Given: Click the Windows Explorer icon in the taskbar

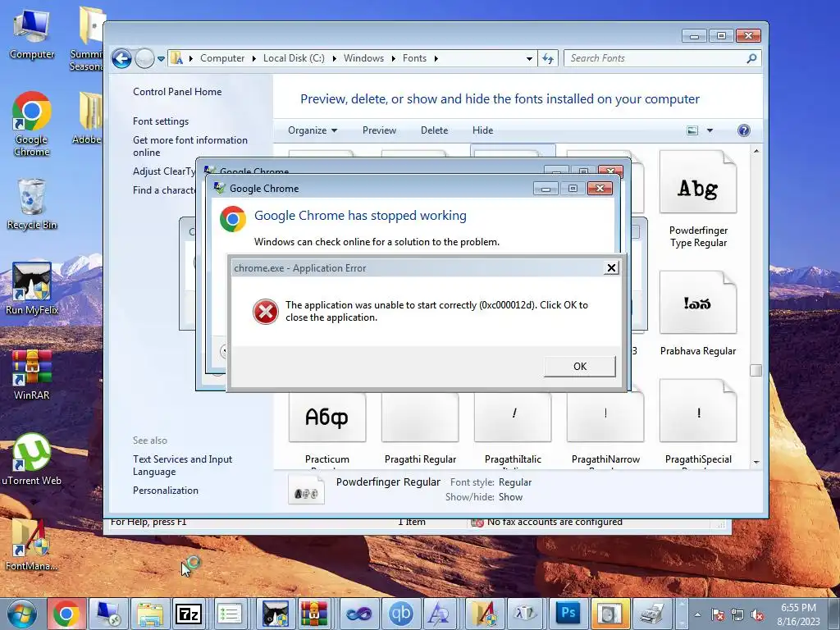Looking at the screenshot, I should pyautogui.click(x=149, y=614).
